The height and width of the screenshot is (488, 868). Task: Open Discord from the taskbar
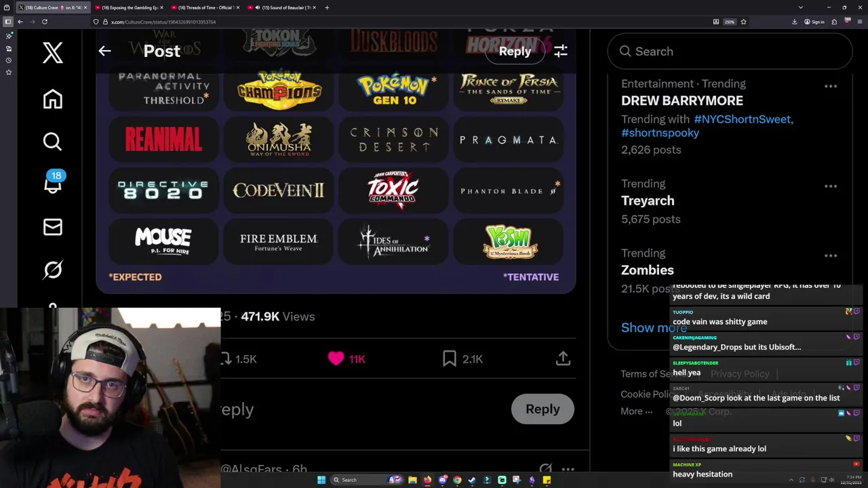(x=442, y=480)
